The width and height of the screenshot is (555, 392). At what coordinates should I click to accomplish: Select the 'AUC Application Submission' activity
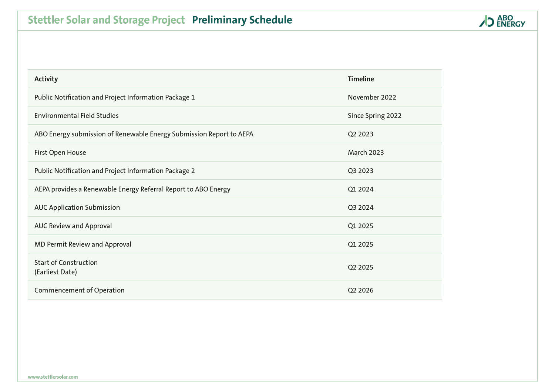coord(77,207)
